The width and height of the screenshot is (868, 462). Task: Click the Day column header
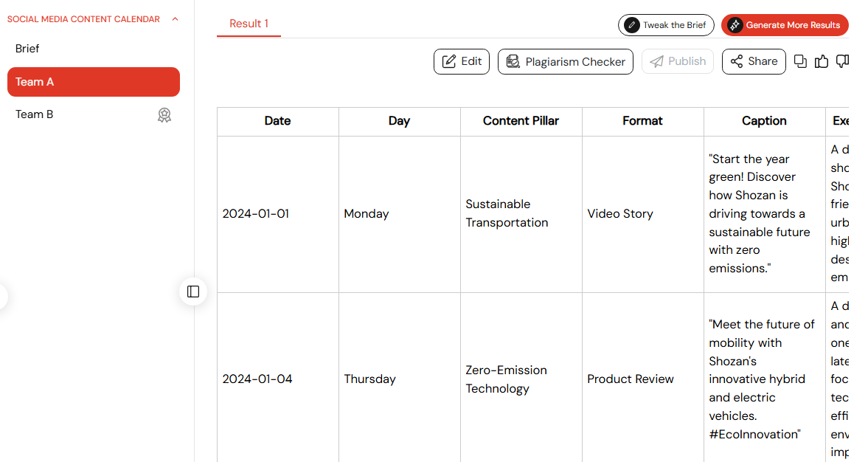(x=400, y=121)
